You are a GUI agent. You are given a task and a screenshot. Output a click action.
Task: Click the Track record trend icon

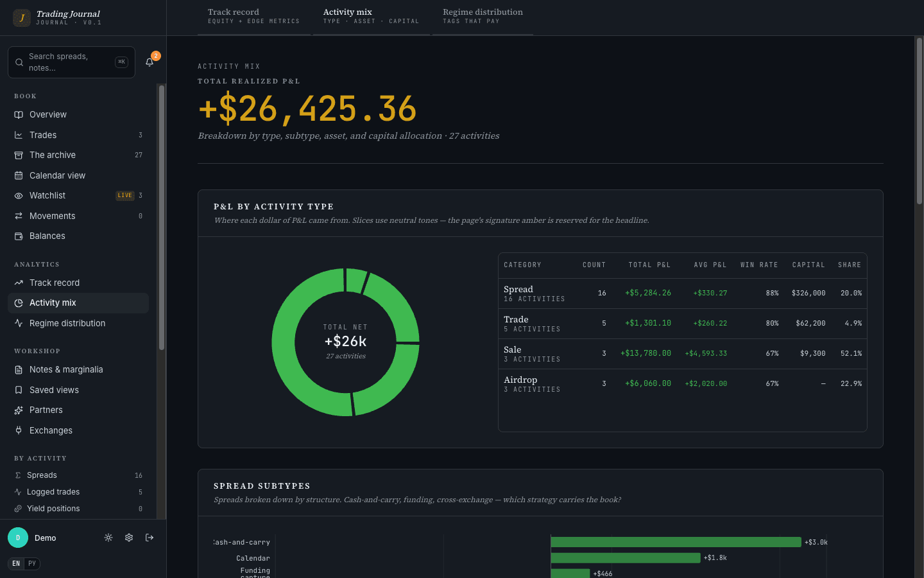point(19,283)
